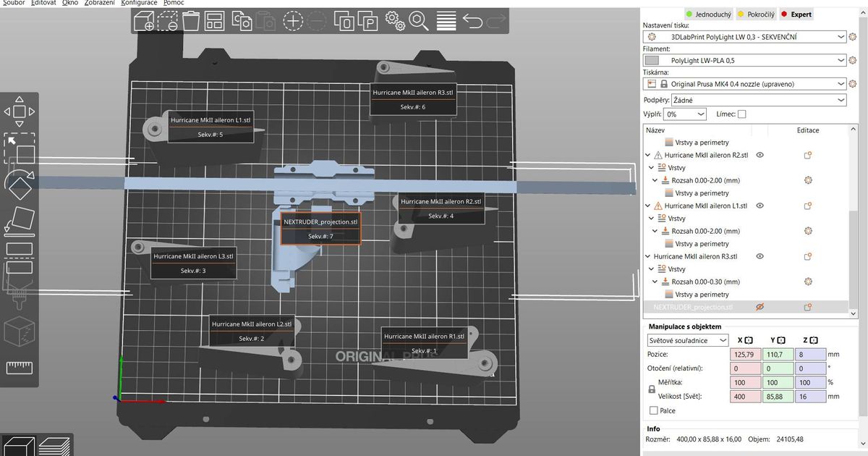Viewport: 868px width, 456px height.
Task: Click the Pozice X value field
Action: [745, 354]
